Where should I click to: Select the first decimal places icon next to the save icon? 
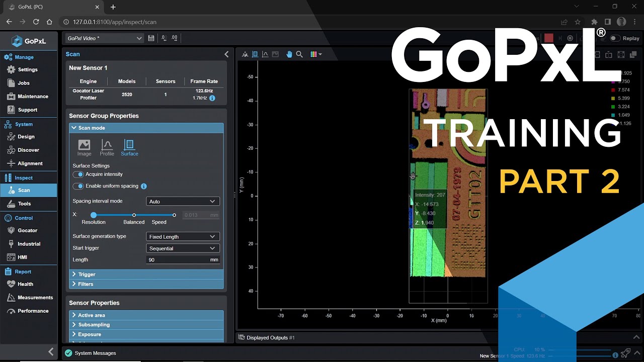pyautogui.click(x=164, y=38)
